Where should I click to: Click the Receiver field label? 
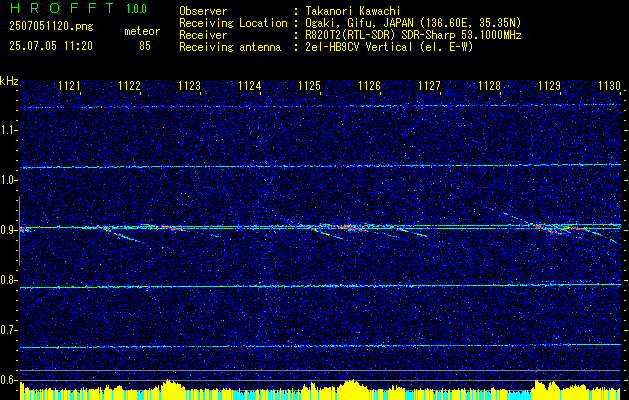click(x=203, y=35)
